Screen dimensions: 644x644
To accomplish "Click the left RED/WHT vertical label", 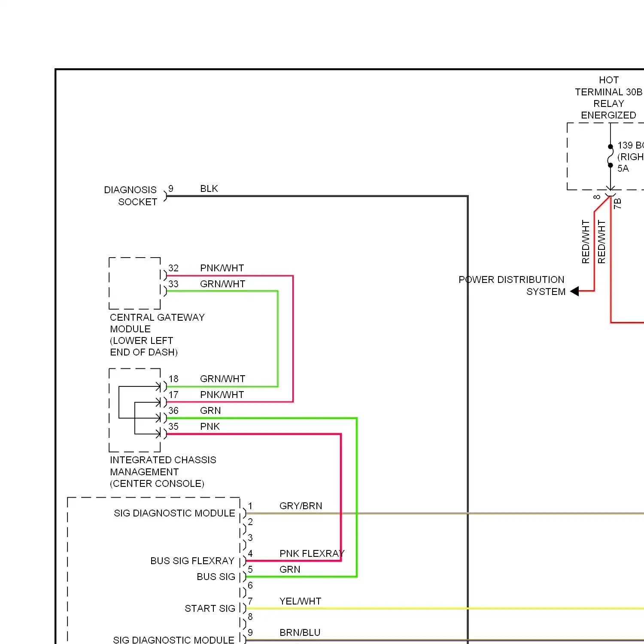I will (586, 242).
